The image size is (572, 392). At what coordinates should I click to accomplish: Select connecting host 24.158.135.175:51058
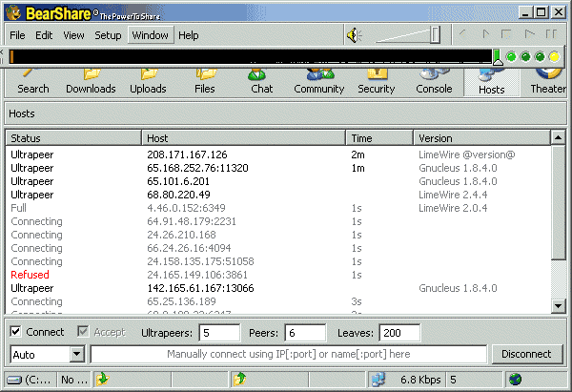278,261
